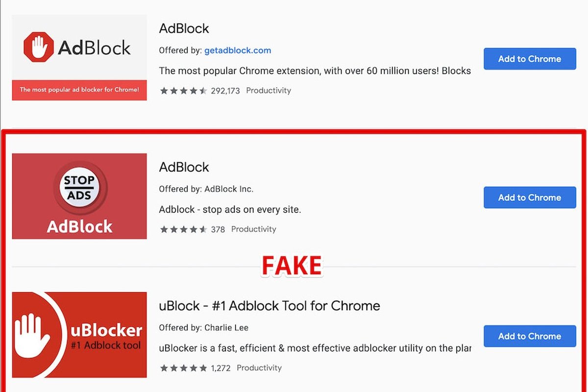Click the Productivity category beside 1,272

pos(259,368)
